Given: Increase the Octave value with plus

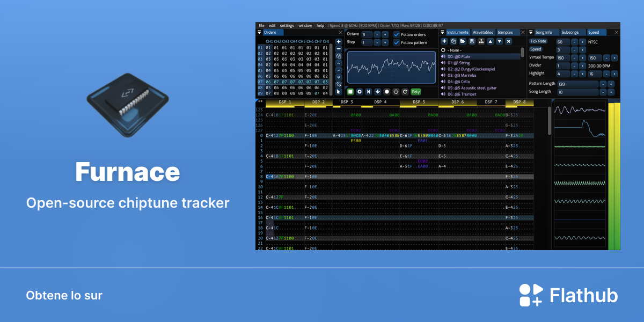Looking at the screenshot, I should (385, 34).
